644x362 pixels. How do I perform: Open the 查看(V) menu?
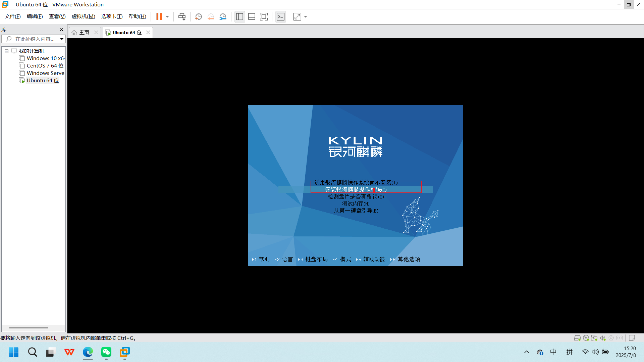point(57,16)
